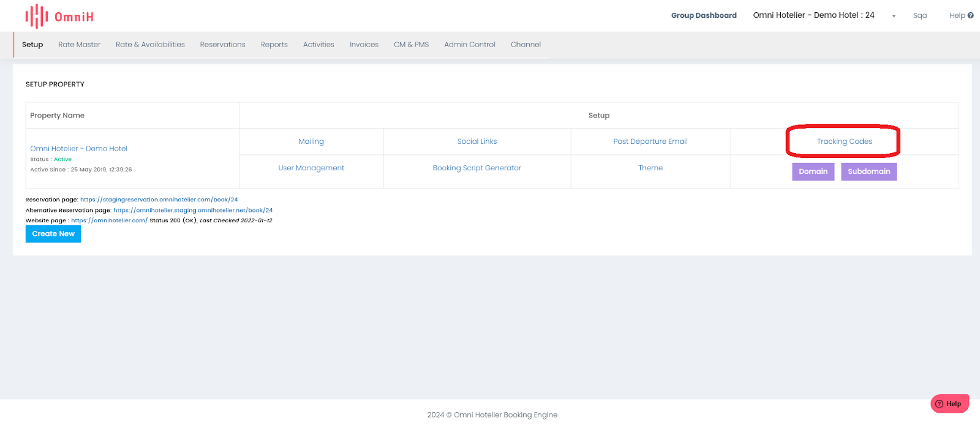This screenshot has width=980, height=428.
Task: Open the omnihotelier.com website link
Action: pyautogui.click(x=109, y=220)
